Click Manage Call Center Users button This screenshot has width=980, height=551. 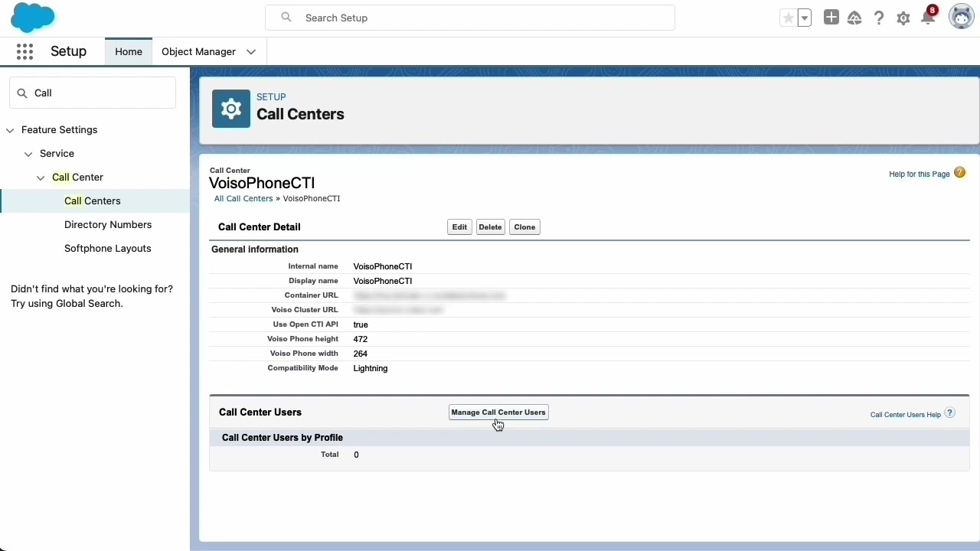click(x=498, y=412)
